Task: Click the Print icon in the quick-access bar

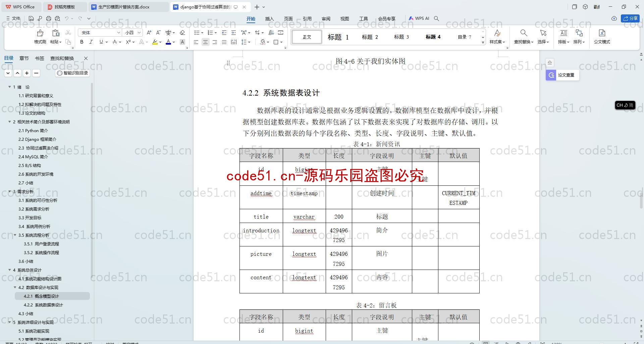Action: point(49,18)
